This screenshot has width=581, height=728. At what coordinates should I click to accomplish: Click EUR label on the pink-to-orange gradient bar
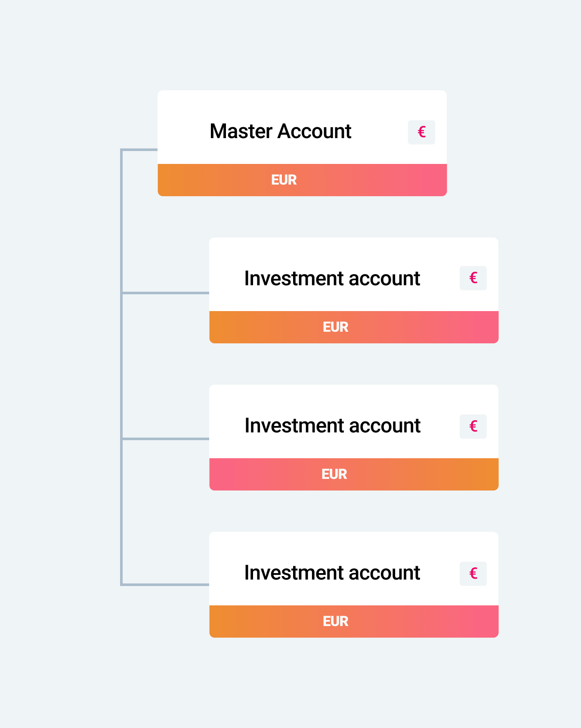click(334, 474)
